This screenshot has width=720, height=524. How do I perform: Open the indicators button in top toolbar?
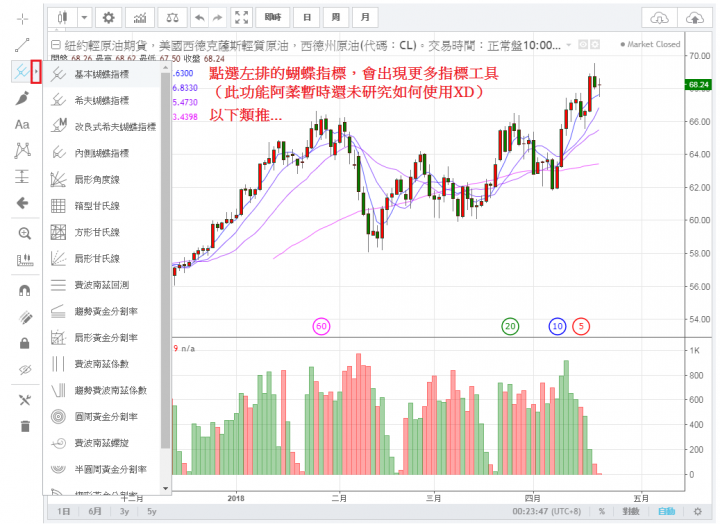click(x=140, y=18)
